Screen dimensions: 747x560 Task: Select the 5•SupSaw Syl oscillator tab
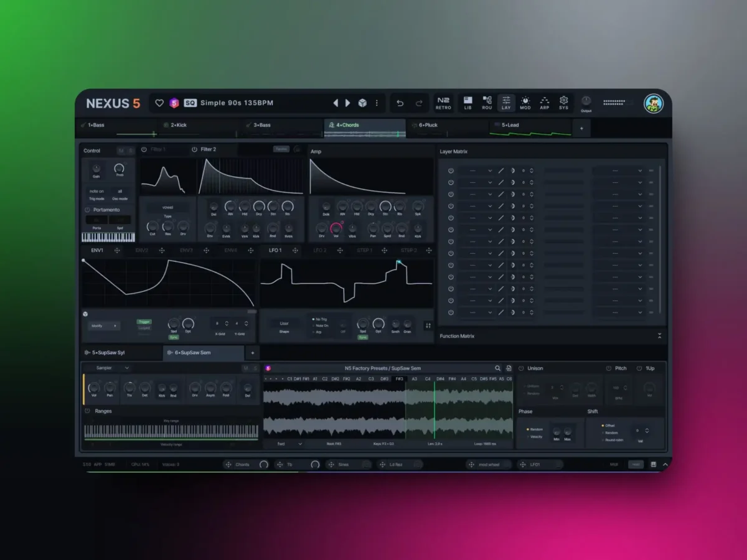tap(122, 353)
